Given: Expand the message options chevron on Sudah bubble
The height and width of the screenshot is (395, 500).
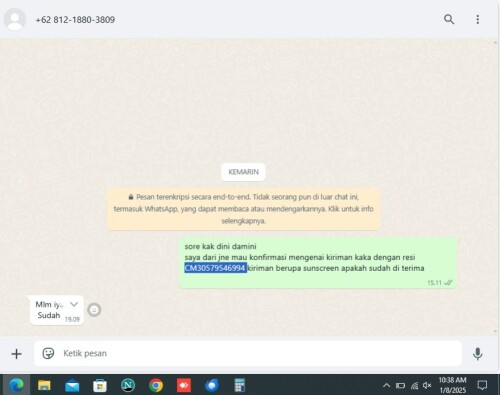Looking at the screenshot, I should click(x=74, y=304).
